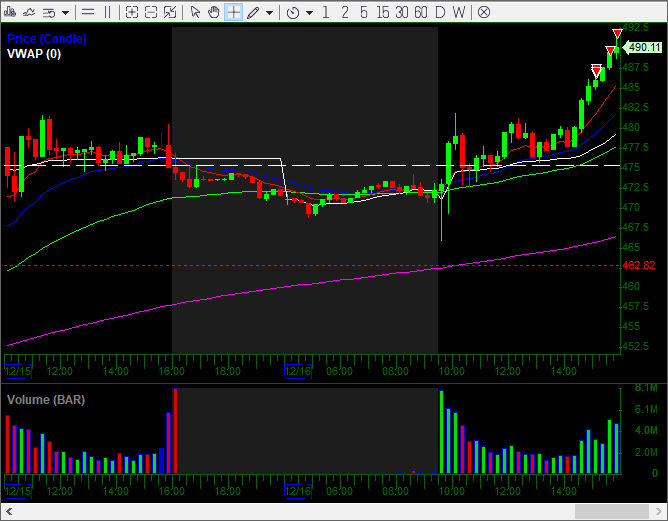Click the 490.11 current price tag

(643, 47)
